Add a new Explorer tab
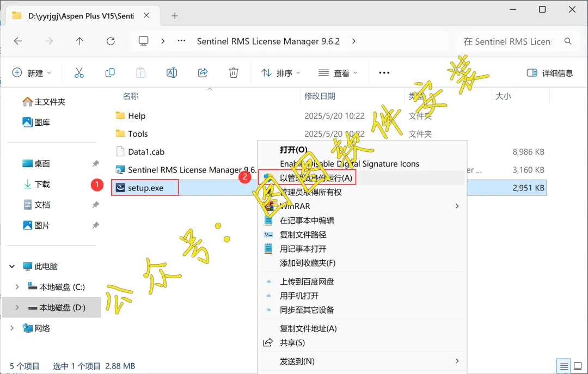Viewport: 588px width, 374px height. [x=175, y=16]
